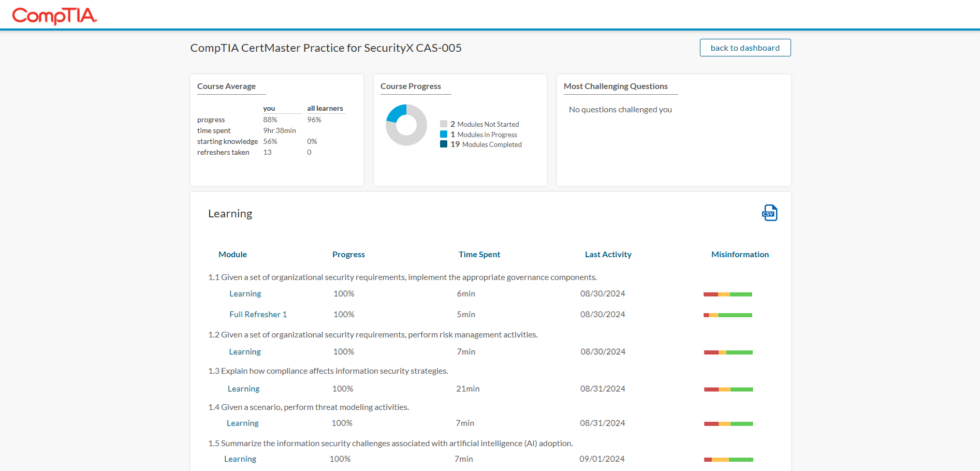980x471 pixels.
Task: Download the Learning CSV export icon
Action: coord(770,213)
